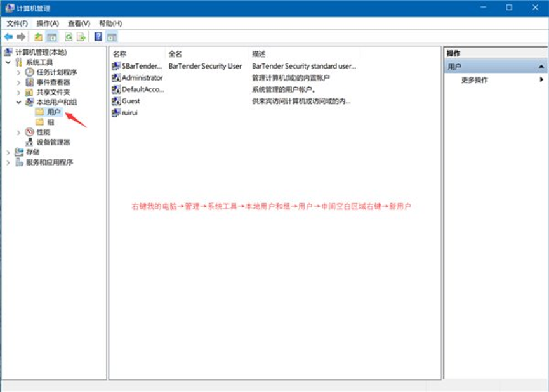Collapse the 系统工具 tree node

(x=8, y=62)
